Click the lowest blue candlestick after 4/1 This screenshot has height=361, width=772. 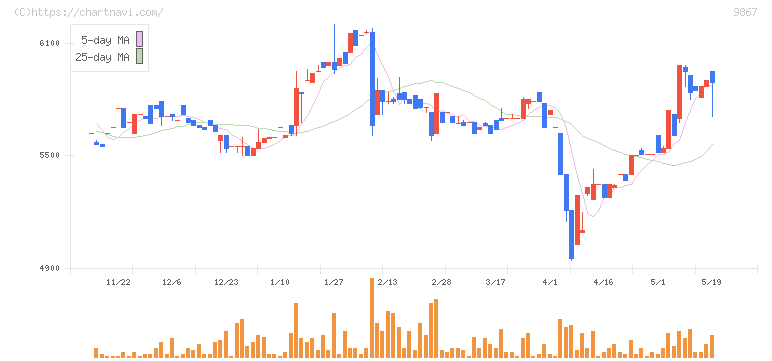click(x=571, y=234)
